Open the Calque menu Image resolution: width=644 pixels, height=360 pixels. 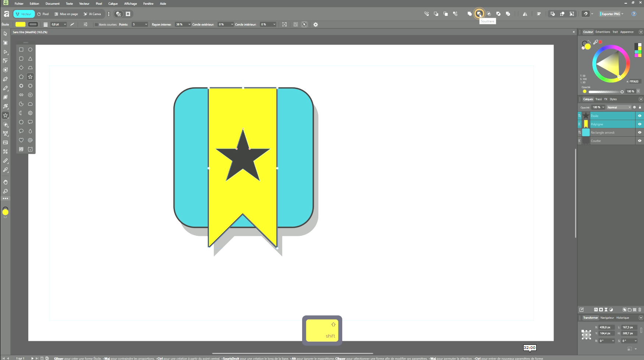click(x=113, y=4)
